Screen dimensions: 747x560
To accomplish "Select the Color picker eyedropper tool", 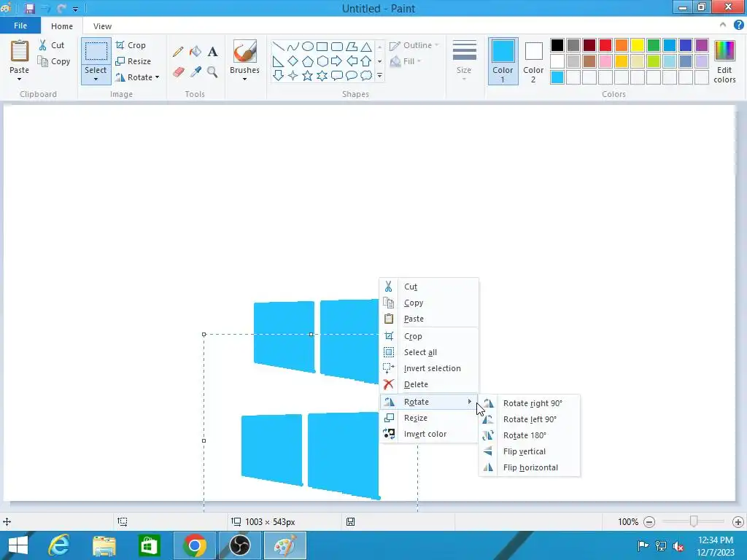I will click(196, 72).
